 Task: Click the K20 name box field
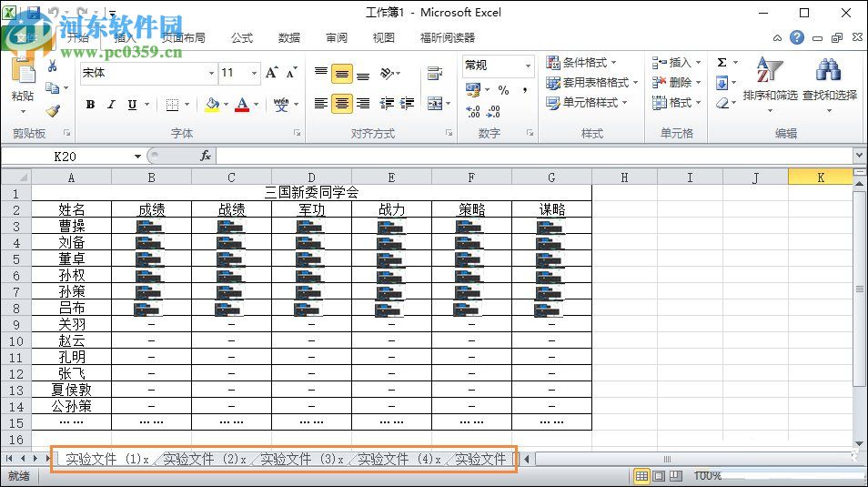(71, 157)
